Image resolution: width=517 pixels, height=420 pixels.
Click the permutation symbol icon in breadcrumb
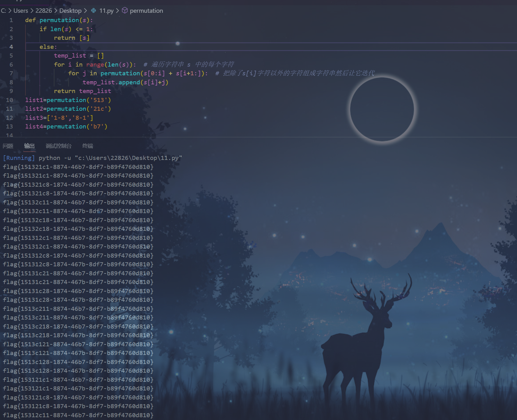click(x=125, y=11)
